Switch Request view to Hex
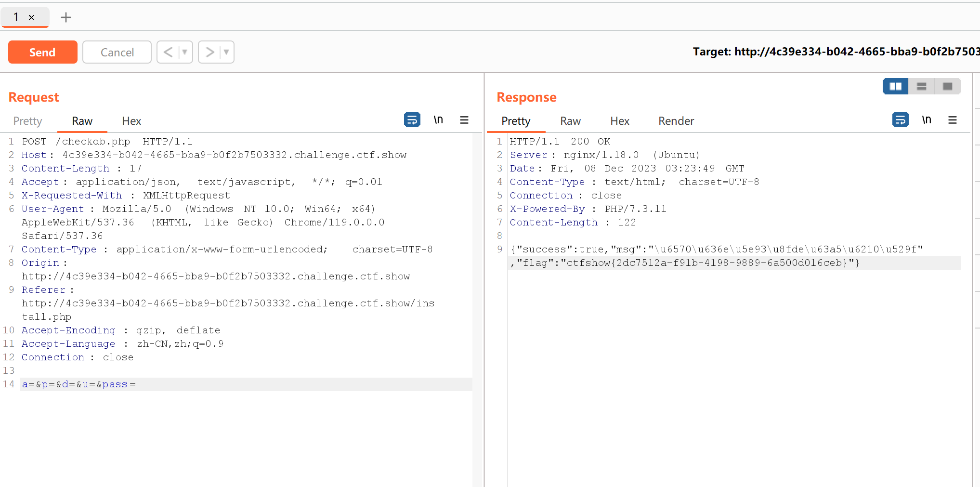Image resolution: width=980 pixels, height=487 pixels. (x=131, y=121)
